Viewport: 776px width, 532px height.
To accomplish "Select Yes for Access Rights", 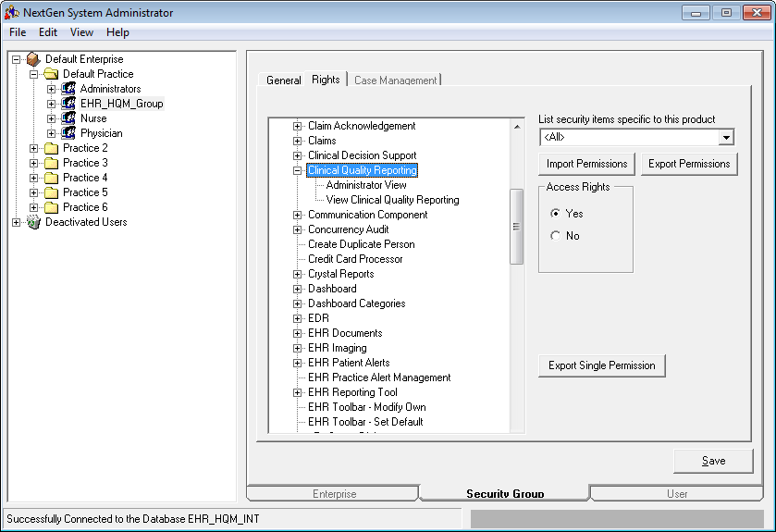I will click(x=555, y=214).
